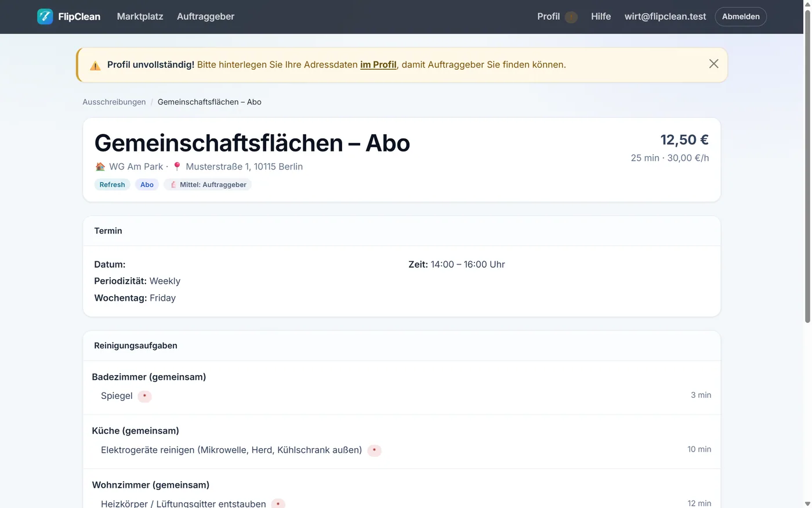Click the 'Termin' section header
Viewport: 812px width, 508px height.
(108, 230)
